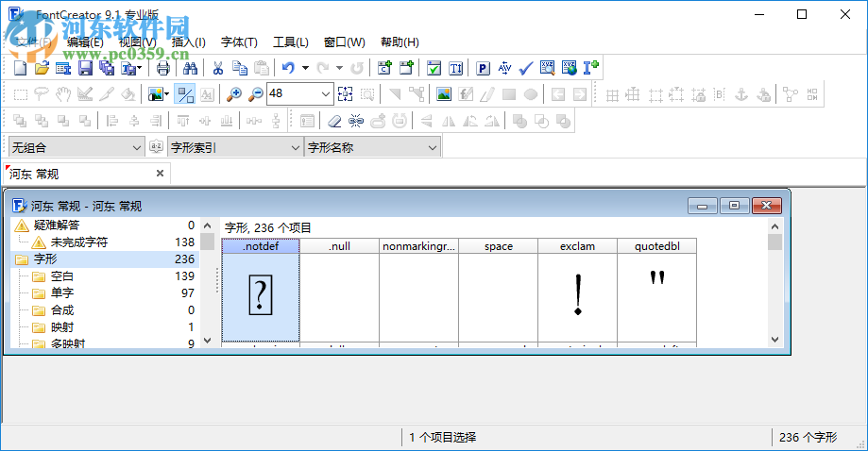Open the background image mode dropdown arrow
The image size is (868, 451).
click(x=166, y=94)
